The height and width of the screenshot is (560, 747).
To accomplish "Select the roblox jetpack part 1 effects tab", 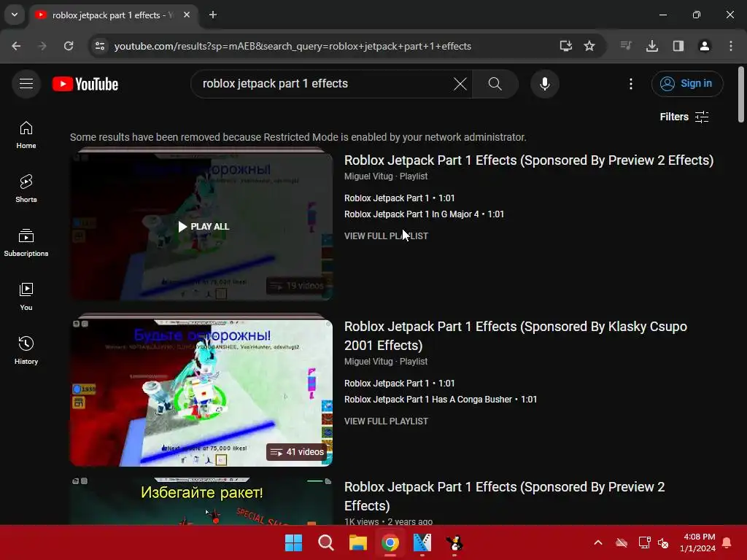I will coord(113,15).
